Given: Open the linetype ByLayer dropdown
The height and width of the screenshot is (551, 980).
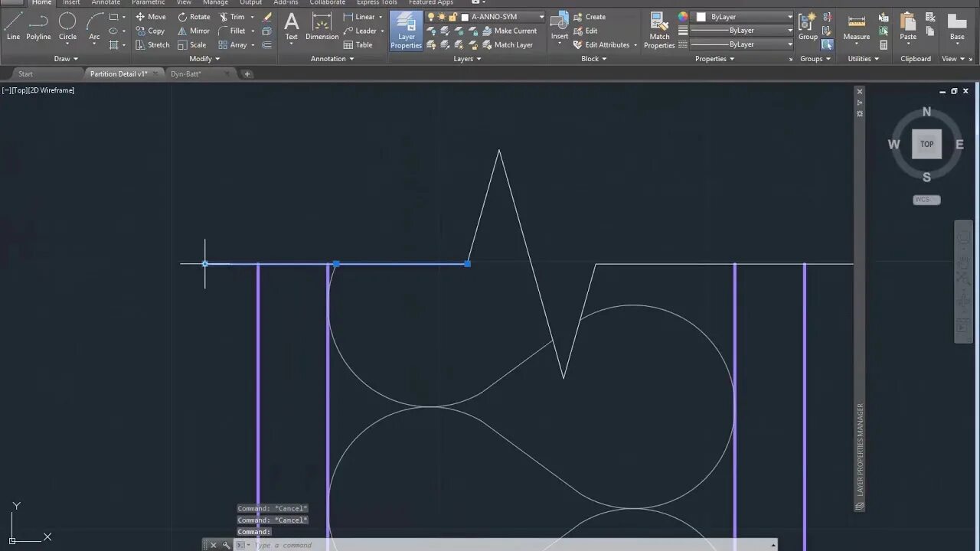Looking at the screenshot, I should pyautogui.click(x=742, y=44).
